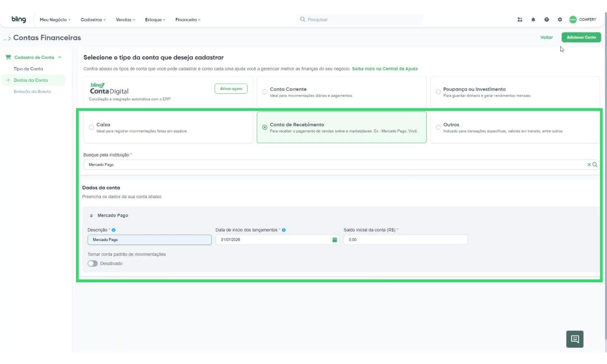Click the breadcrumb ellipsis before Contas Financeiras

(x=5, y=38)
